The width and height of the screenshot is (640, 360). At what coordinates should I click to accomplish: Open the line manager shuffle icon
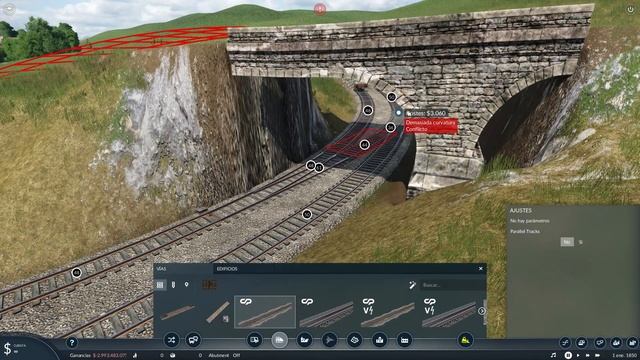click(171, 340)
